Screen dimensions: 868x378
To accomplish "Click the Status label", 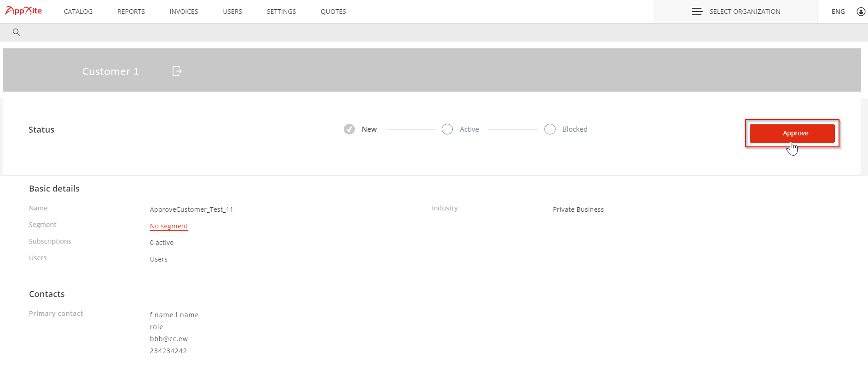I will (x=41, y=130).
